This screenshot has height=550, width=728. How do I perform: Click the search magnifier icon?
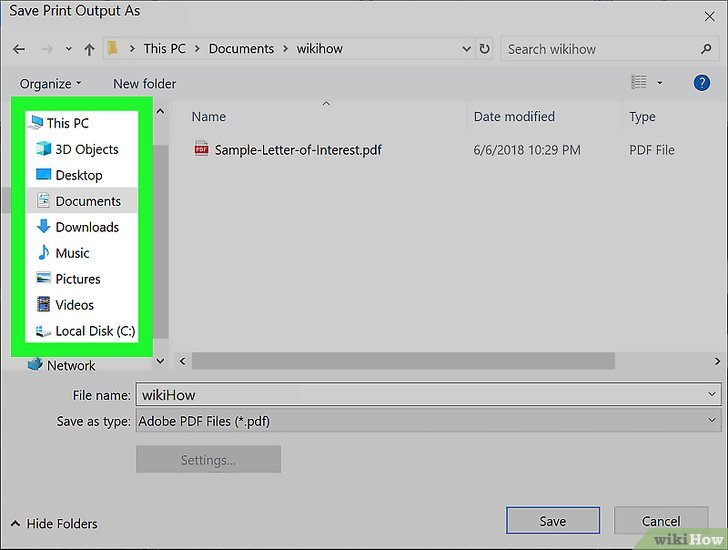pos(706,49)
